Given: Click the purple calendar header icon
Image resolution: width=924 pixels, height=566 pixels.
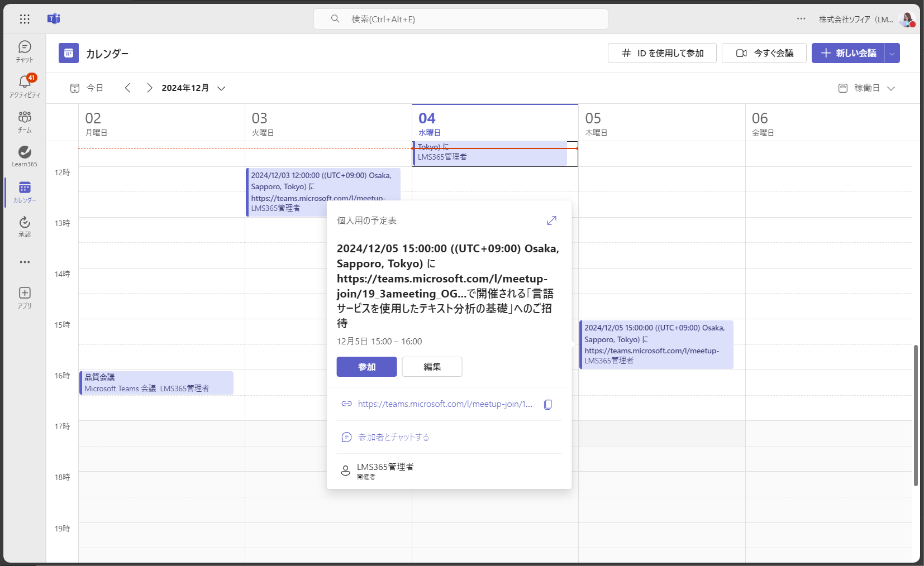Looking at the screenshot, I should pyautogui.click(x=69, y=53).
